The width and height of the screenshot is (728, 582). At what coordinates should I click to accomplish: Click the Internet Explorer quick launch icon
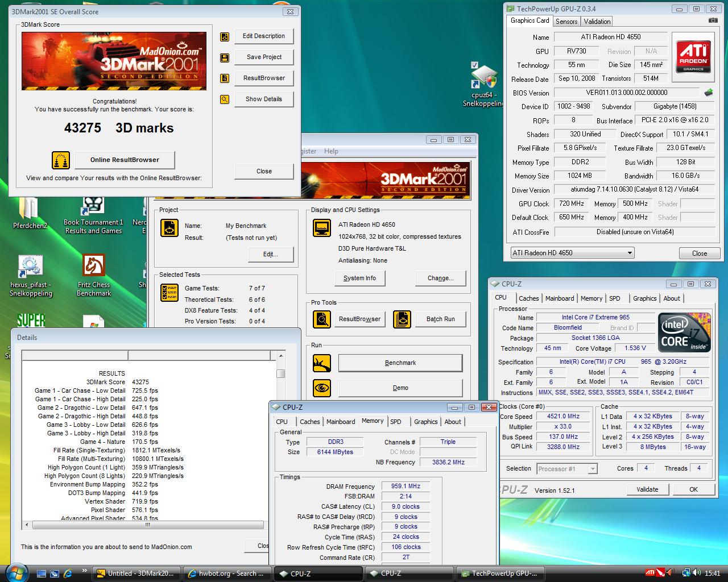[68, 573]
